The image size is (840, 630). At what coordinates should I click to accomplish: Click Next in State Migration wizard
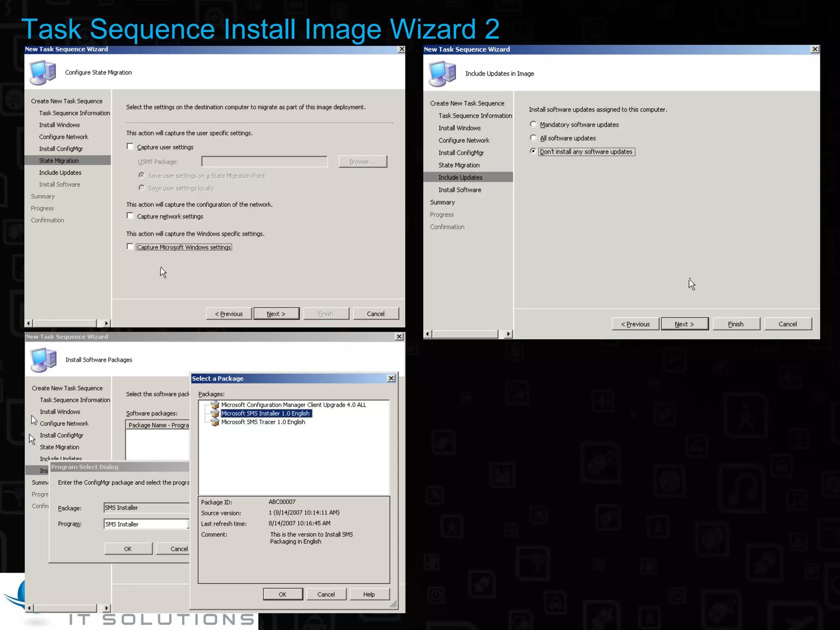click(x=276, y=314)
